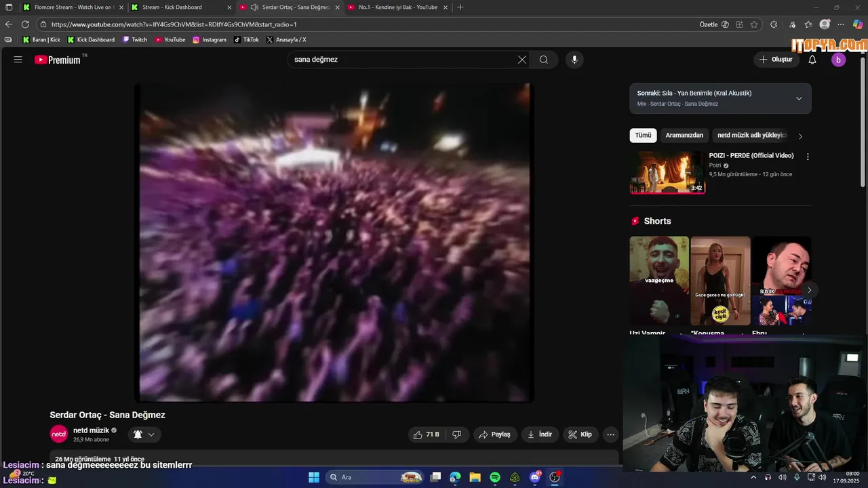Dislike the video with thumbs down

pyautogui.click(x=457, y=434)
